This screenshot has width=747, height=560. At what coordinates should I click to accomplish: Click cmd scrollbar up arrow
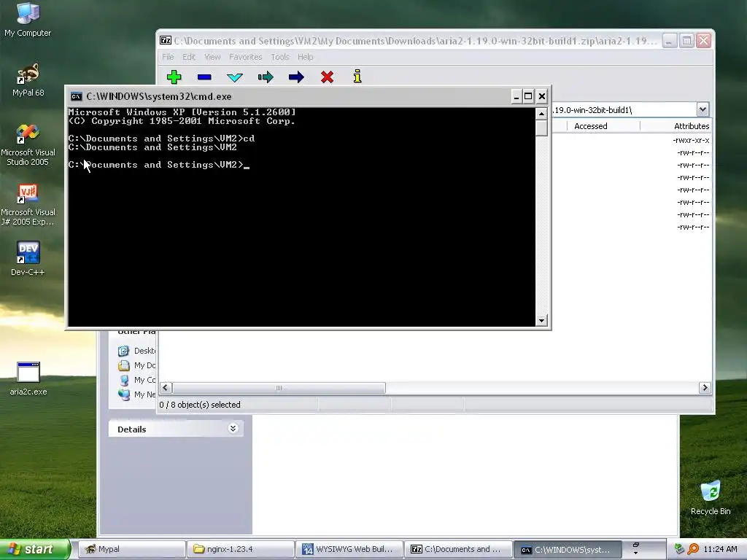[541, 113]
